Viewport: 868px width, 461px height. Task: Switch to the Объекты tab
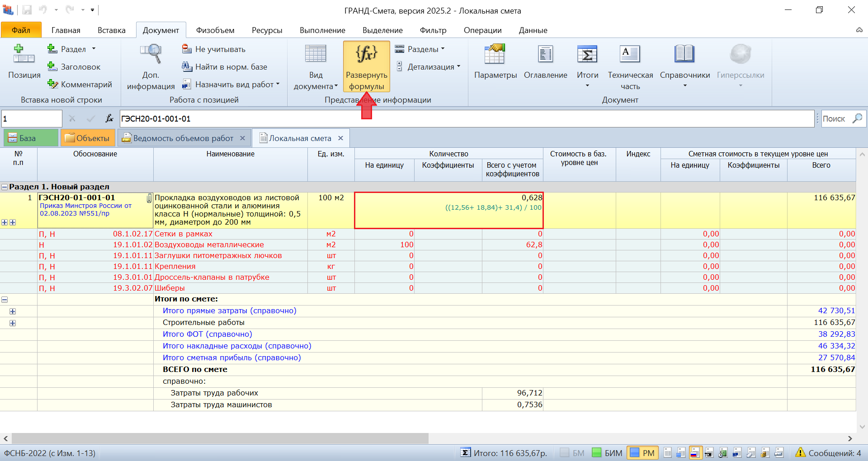[x=87, y=138]
